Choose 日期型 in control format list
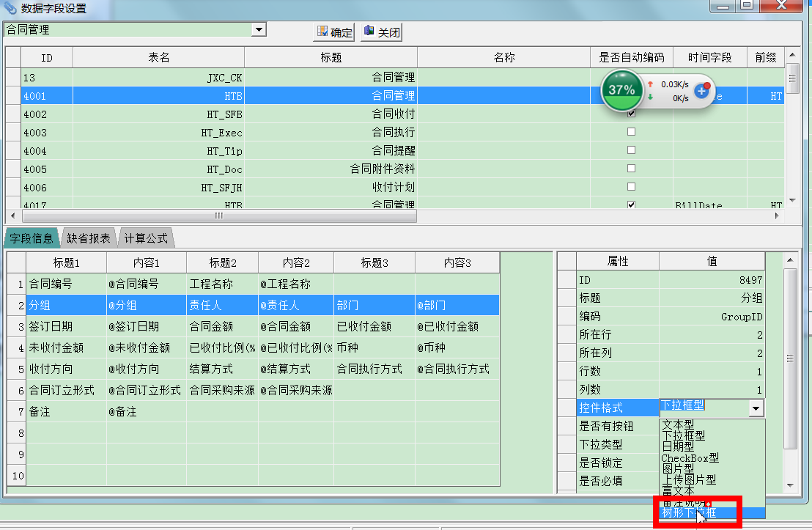812x530 pixels. point(678,446)
